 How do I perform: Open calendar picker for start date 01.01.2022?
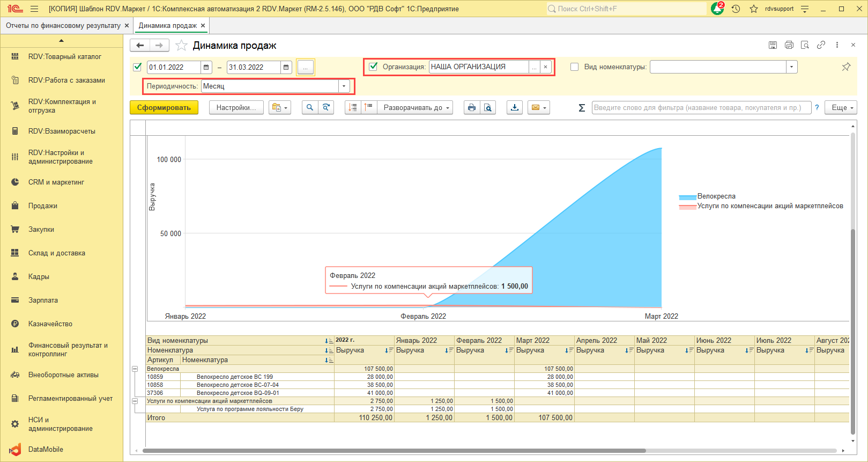pos(206,68)
